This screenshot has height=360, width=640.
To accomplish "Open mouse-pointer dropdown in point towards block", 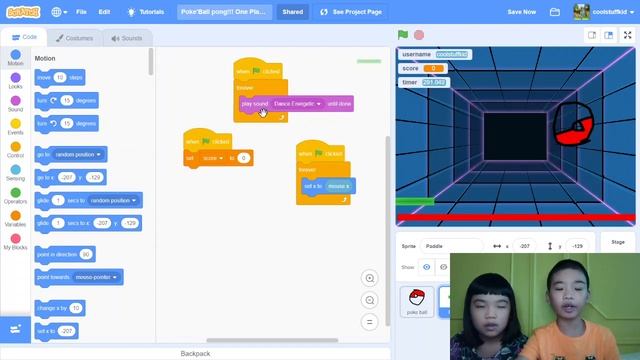I will [96, 277].
